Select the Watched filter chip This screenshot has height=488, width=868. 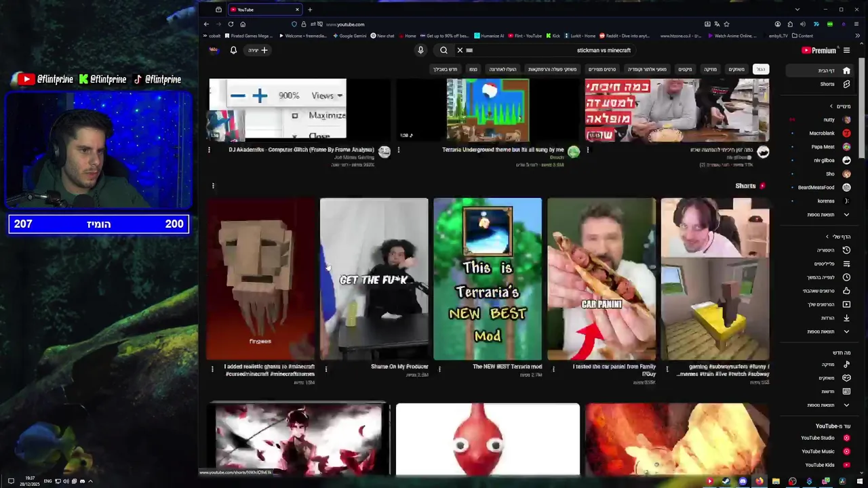pos(473,69)
